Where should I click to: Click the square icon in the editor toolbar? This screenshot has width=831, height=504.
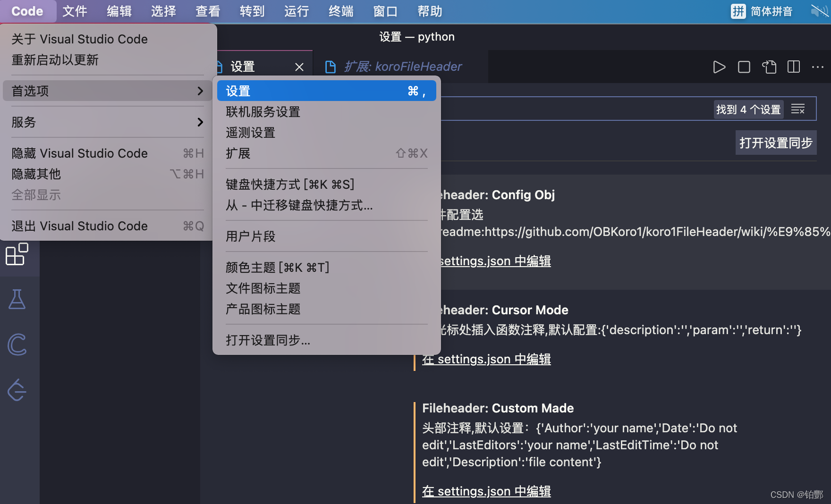[744, 67]
